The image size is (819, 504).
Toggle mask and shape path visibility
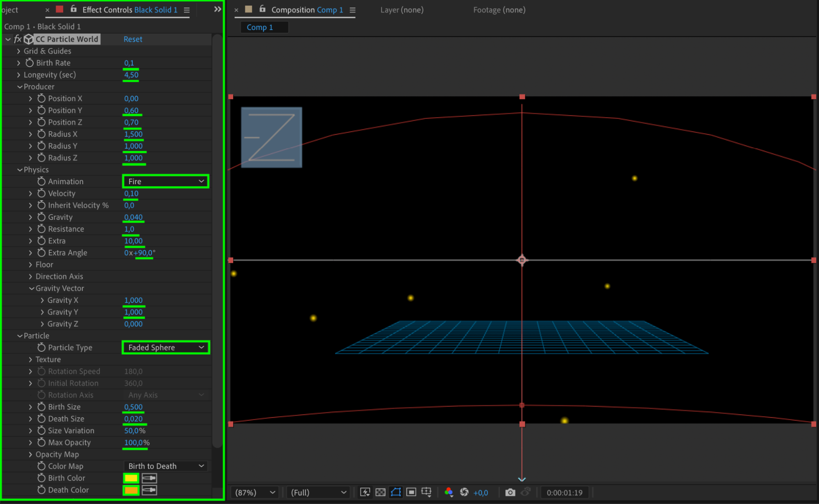tap(396, 492)
